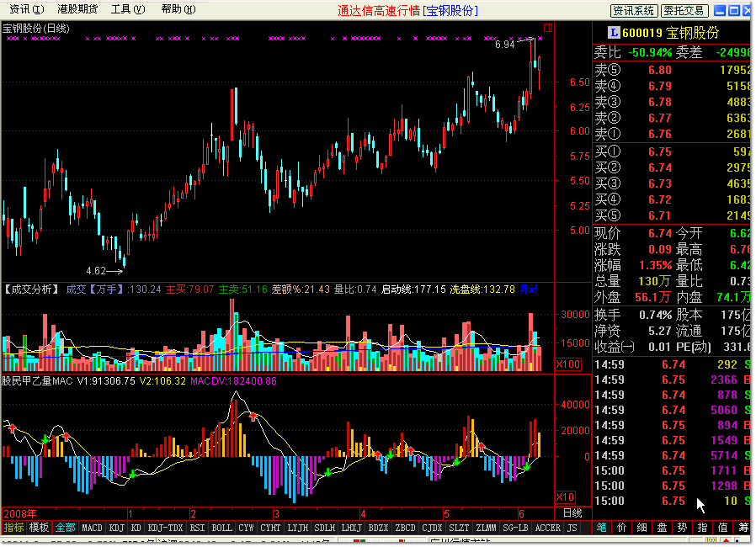Select the 指标 tab
The width and height of the screenshot is (756, 547).
click(14, 528)
